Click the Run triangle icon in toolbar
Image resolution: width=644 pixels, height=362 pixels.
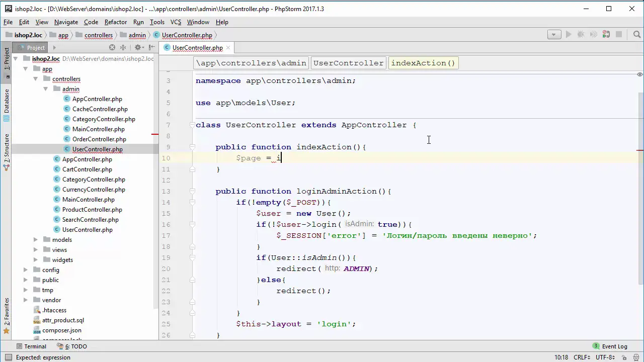[x=569, y=35]
